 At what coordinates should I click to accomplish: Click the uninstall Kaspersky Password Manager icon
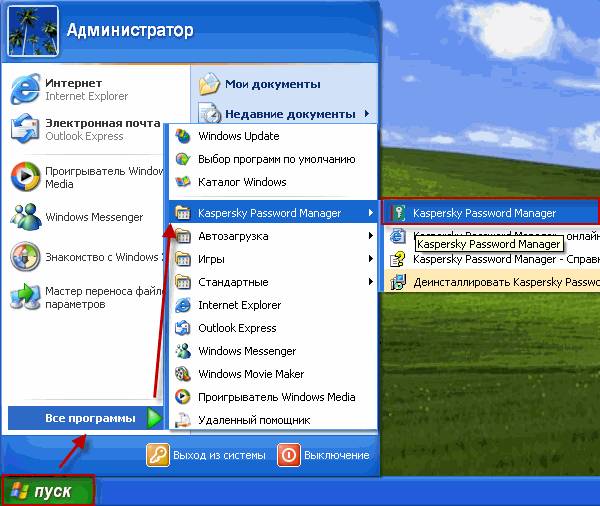click(x=398, y=282)
